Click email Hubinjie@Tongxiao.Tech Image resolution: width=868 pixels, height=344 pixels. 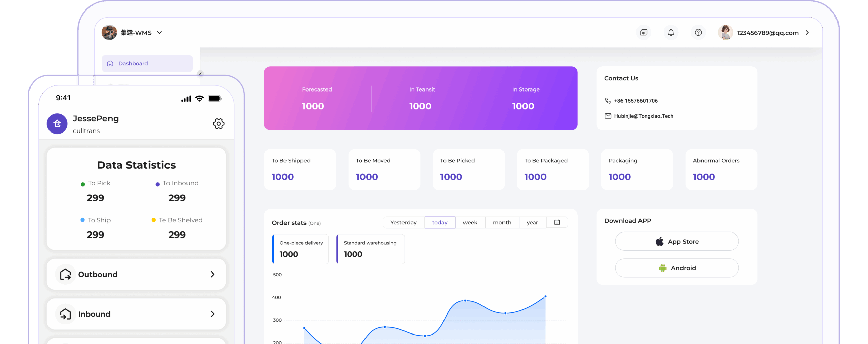pos(644,116)
